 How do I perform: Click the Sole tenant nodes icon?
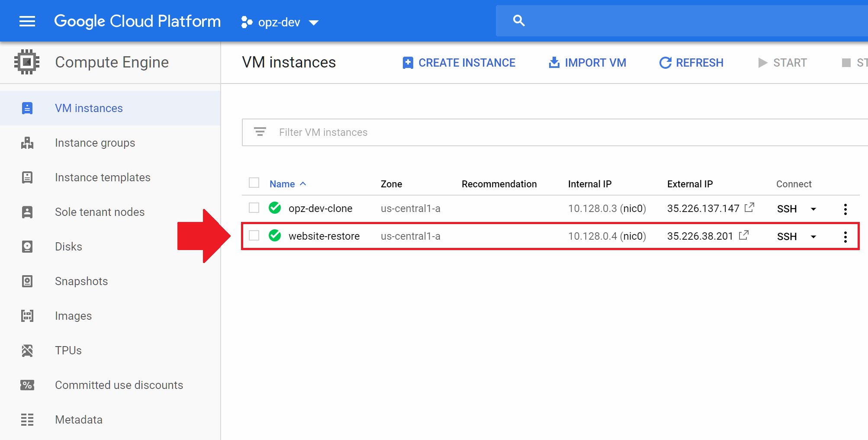(27, 212)
